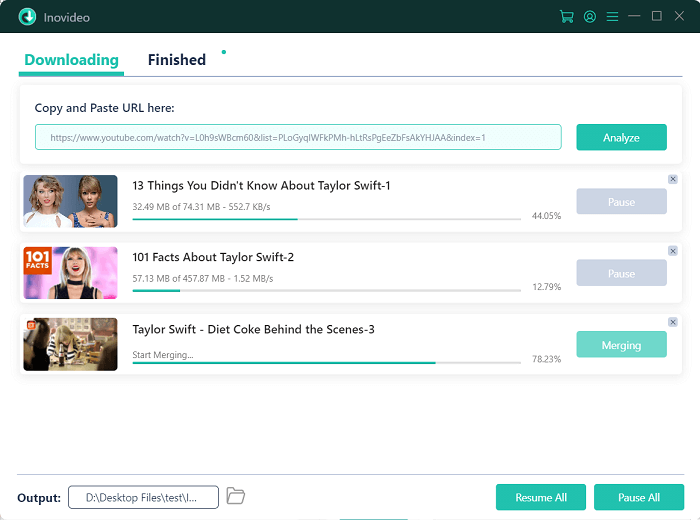Click title '13 Things You Didn't Know About Taylor Swift-1'
This screenshot has width=700, height=520.
(x=262, y=186)
